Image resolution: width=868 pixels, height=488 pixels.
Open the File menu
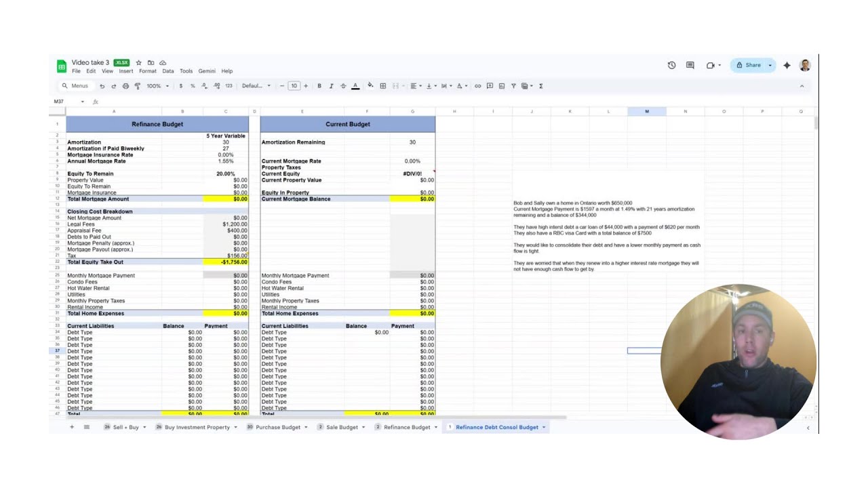76,71
